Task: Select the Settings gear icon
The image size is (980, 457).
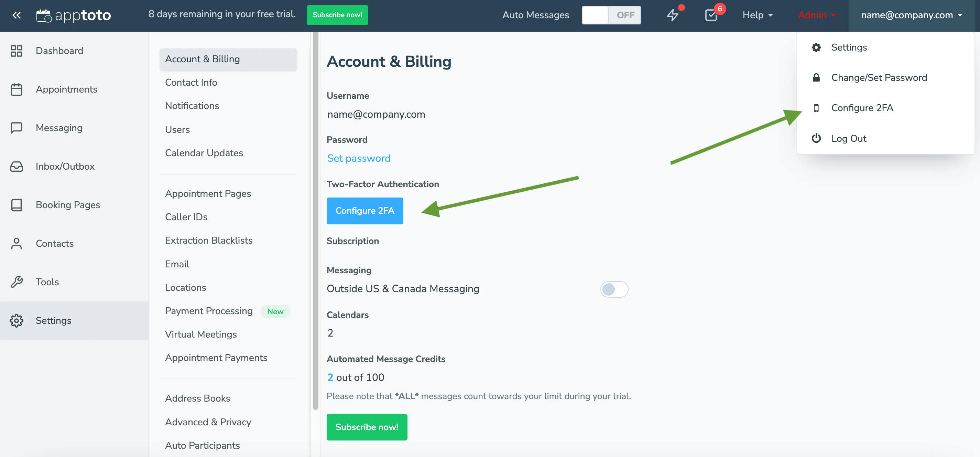Action: coord(17,320)
